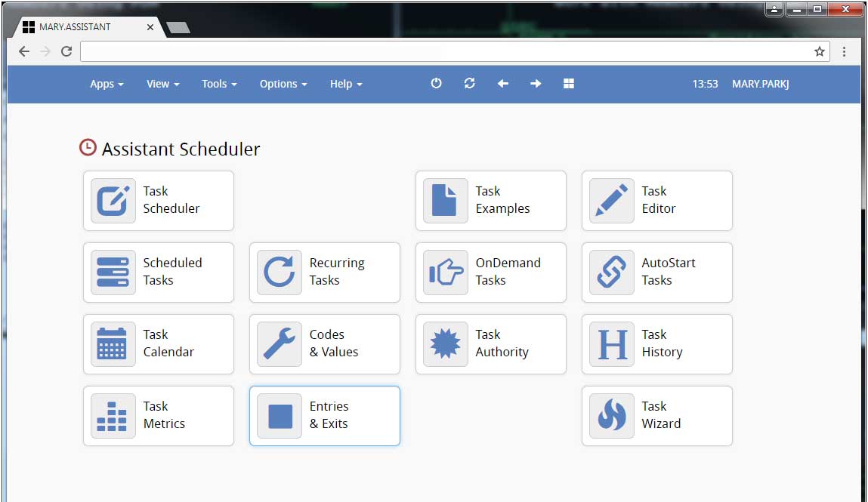Open the OnDemand Tasks pointing hand icon

446,273
